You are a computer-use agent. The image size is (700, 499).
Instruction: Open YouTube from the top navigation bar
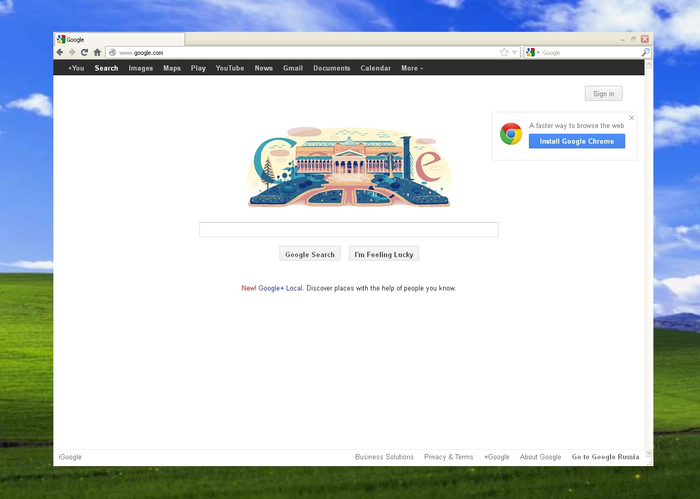(x=229, y=68)
